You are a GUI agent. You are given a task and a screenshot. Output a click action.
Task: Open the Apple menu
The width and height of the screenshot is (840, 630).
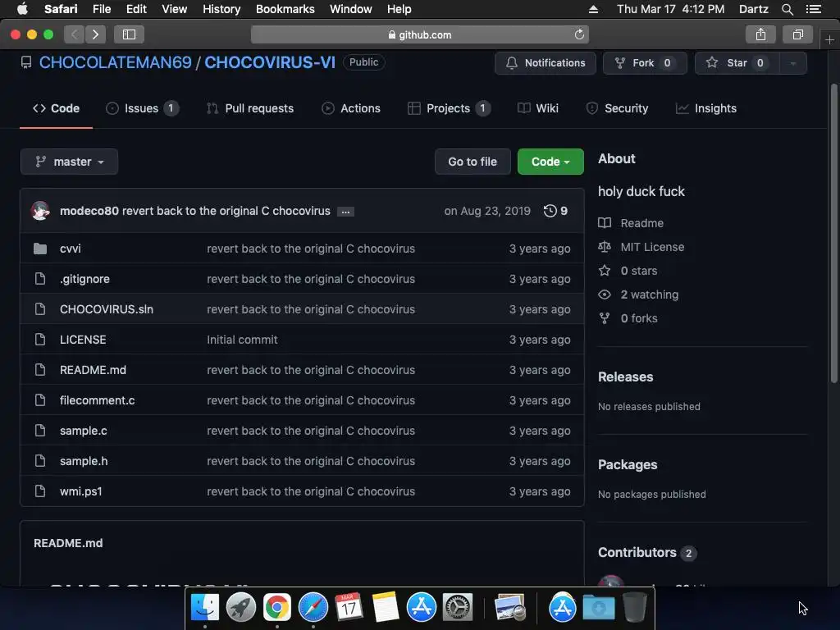[22, 9]
